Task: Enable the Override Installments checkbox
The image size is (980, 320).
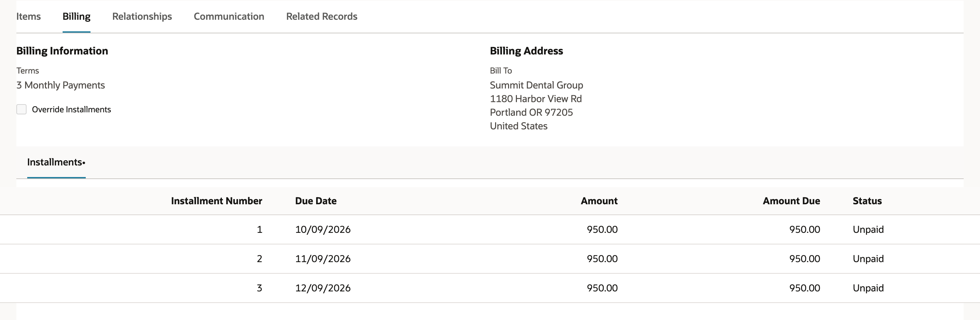Action: pyautogui.click(x=21, y=110)
